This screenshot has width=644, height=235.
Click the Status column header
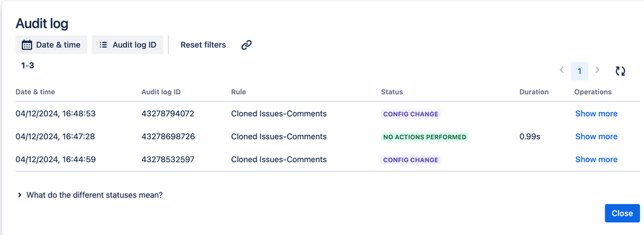pos(392,92)
